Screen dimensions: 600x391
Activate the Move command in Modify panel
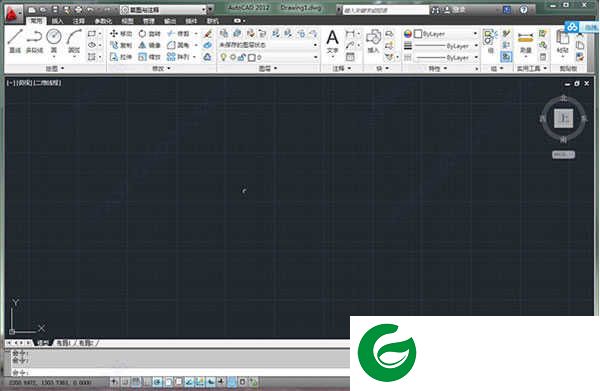[121, 34]
